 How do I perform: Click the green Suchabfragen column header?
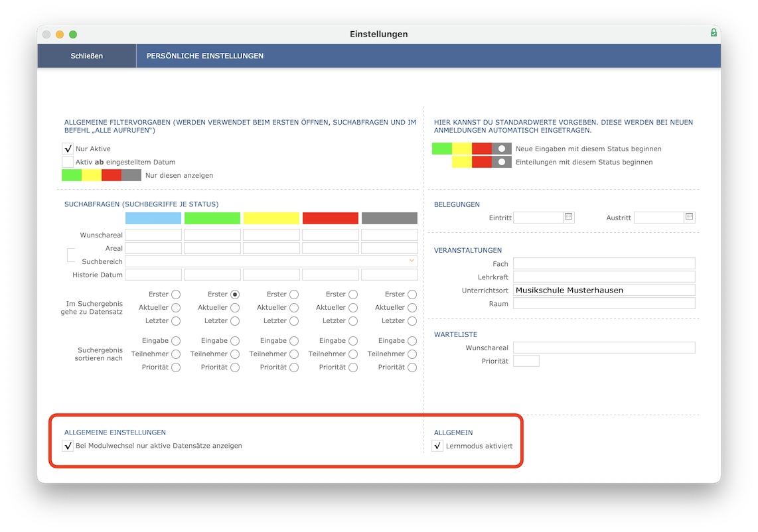tap(212, 218)
